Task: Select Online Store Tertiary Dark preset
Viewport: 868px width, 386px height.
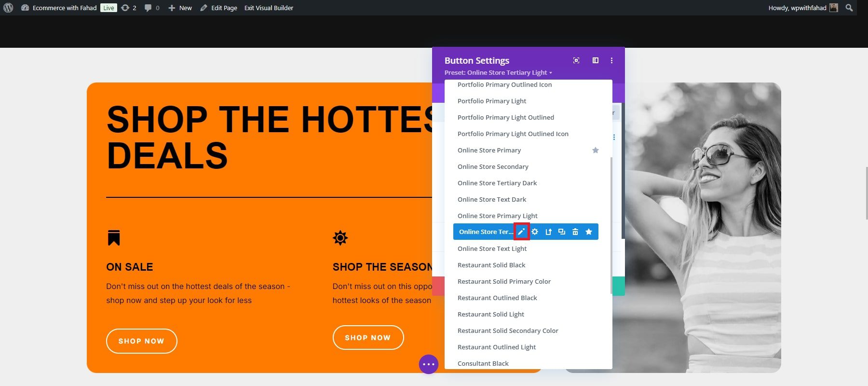Action: pyautogui.click(x=497, y=183)
